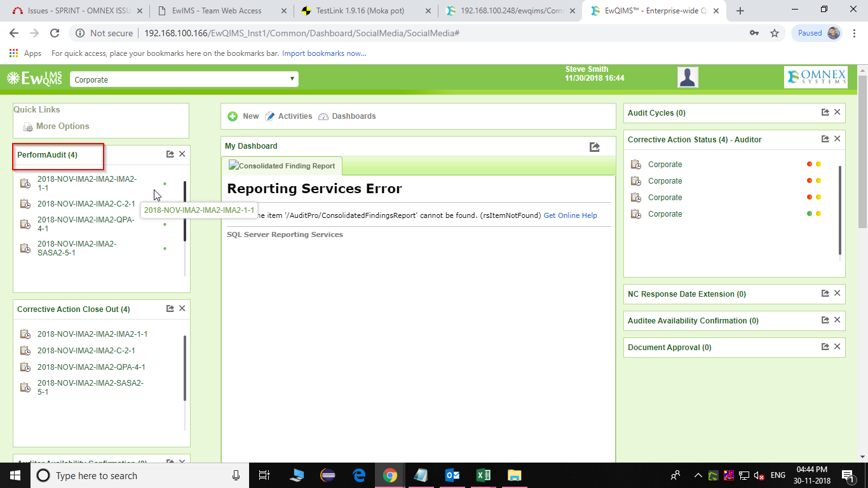Pop out the Document Approval panel
The width and height of the screenshot is (868, 488).
click(x=825, y=346)
